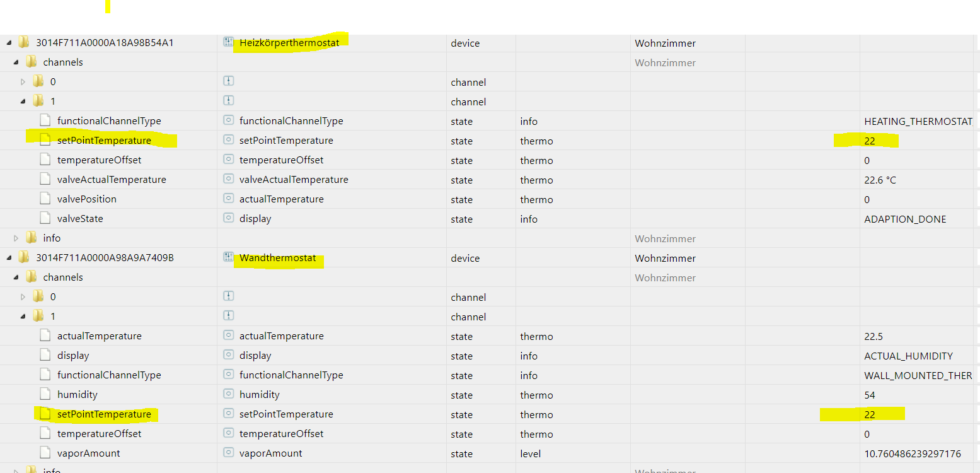Expand info folder of Heizkörperthermostat
The image size is (980, 473).
(16, 238)
